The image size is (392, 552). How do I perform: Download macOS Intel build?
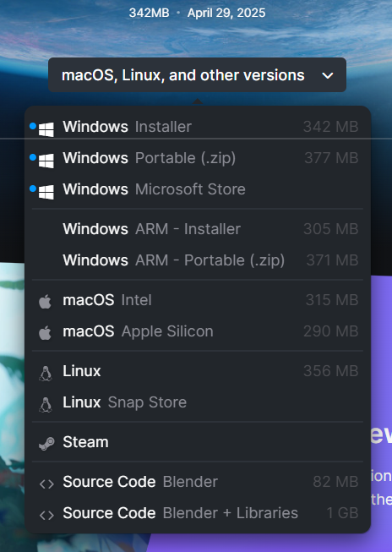tap(198, 300)
